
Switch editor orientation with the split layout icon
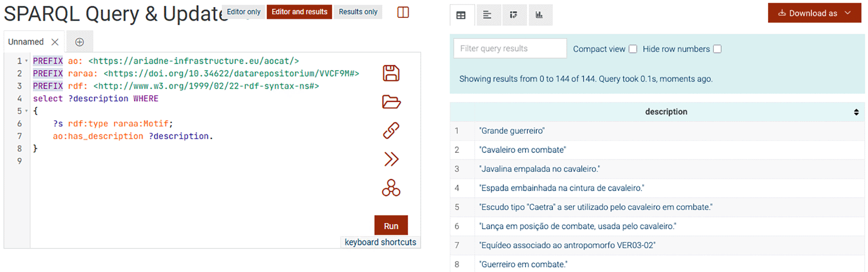pyautogui.click(x=403, y=12)
